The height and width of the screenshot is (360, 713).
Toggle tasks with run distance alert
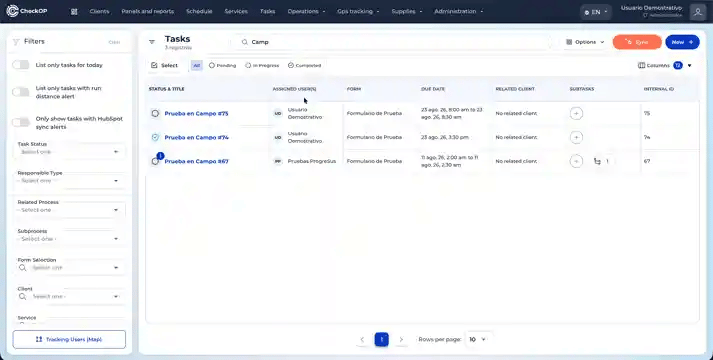click(x=20, y=92)
